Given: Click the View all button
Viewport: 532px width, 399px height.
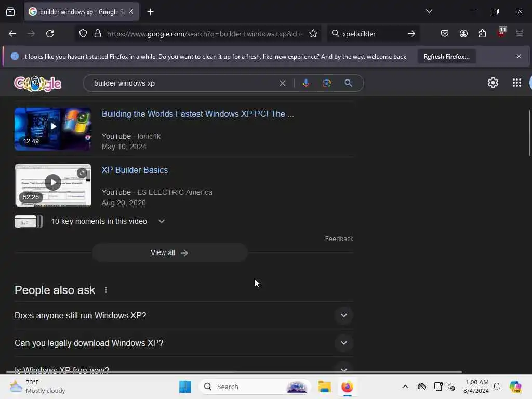Looking at the screenshot, I should (x=170, y=253).
